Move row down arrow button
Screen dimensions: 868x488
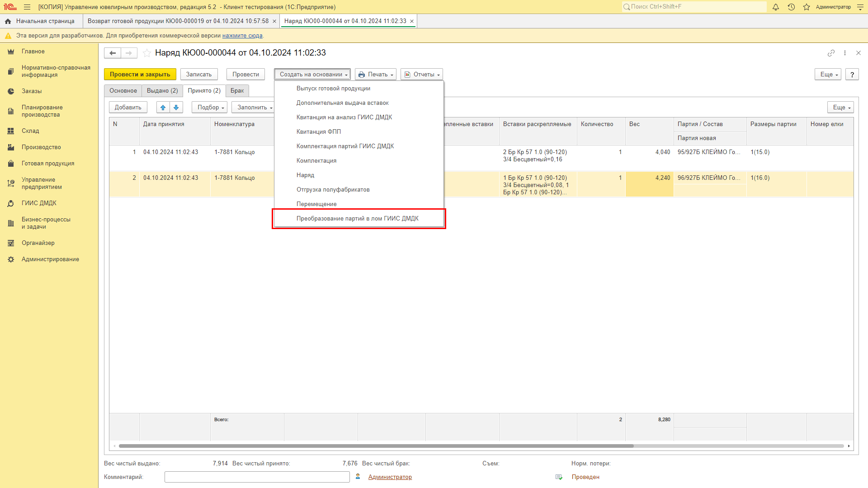176,107
